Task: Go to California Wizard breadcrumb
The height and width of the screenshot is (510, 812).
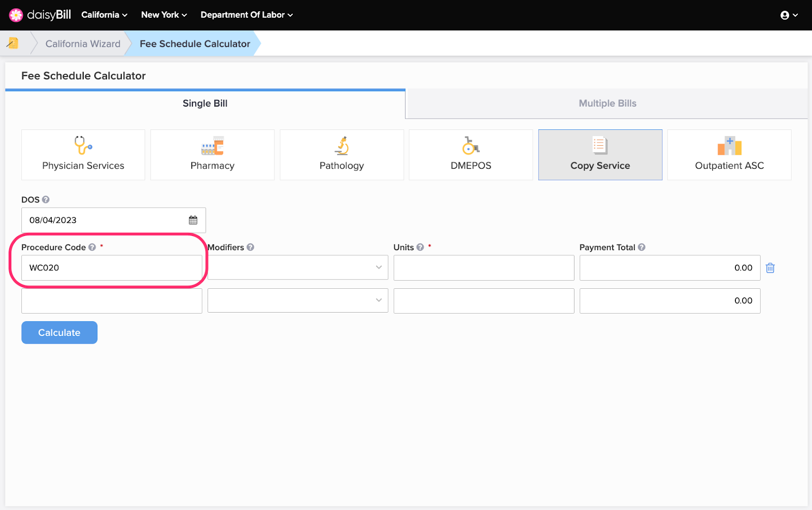Action: (83, 44)
